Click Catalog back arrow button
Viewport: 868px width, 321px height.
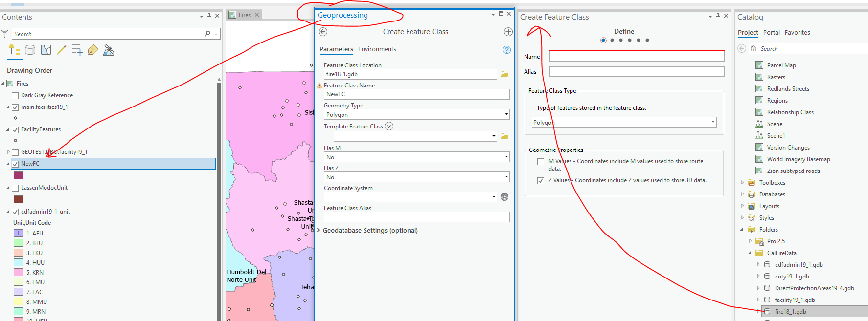coord(742,48)
